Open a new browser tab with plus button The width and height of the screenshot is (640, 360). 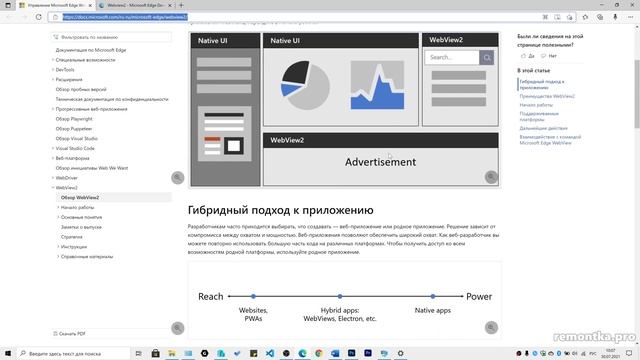pyautogui.click(x=181, y=5)
